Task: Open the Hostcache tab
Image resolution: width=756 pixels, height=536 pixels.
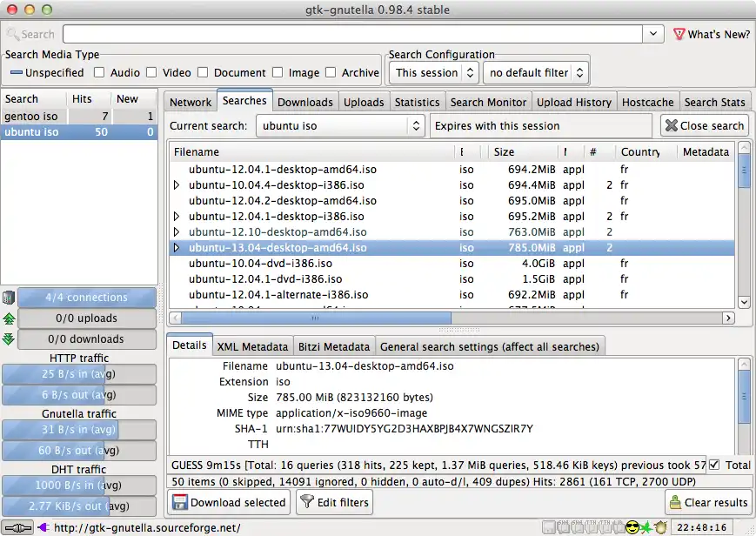Action: point(648,103)
